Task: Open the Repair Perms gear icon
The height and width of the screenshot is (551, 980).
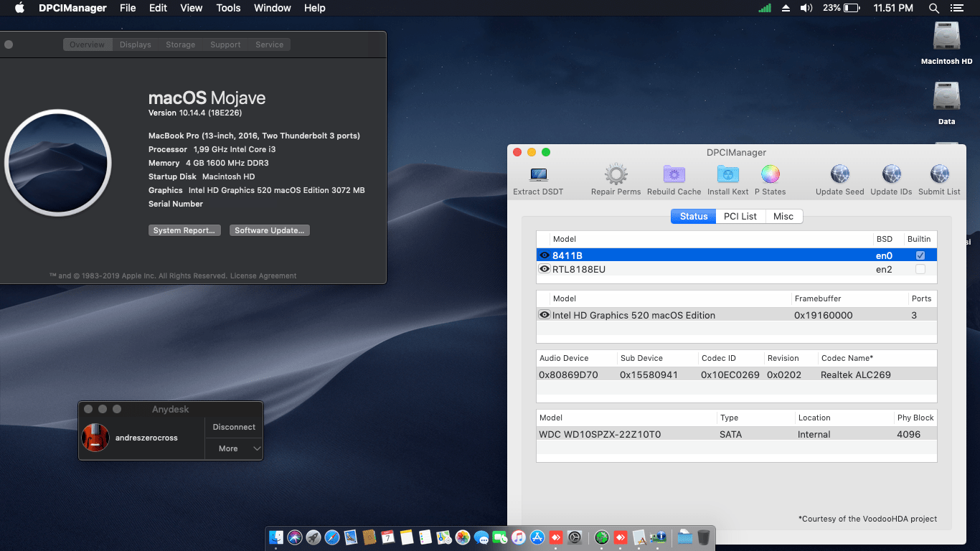Action: click(615, 174)
